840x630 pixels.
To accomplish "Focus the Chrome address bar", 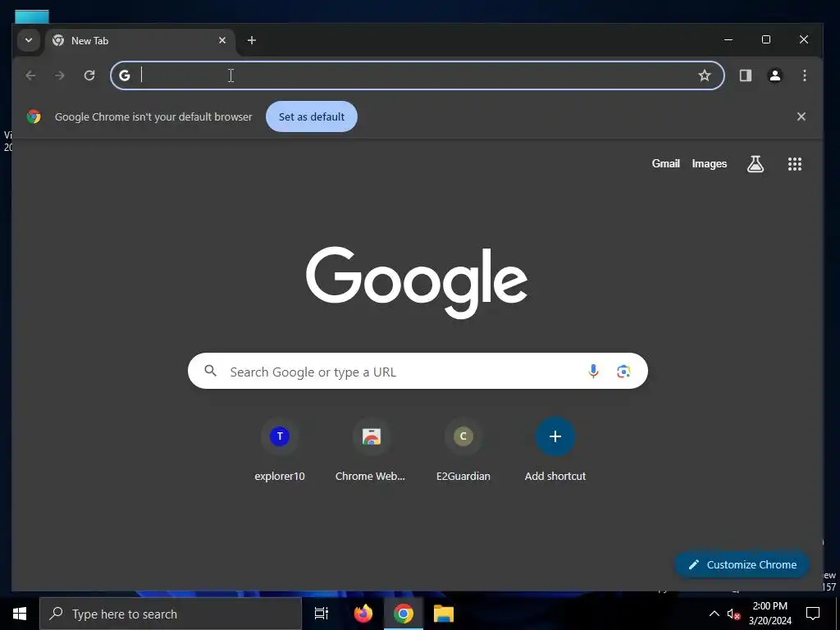I will pos(418,75).
